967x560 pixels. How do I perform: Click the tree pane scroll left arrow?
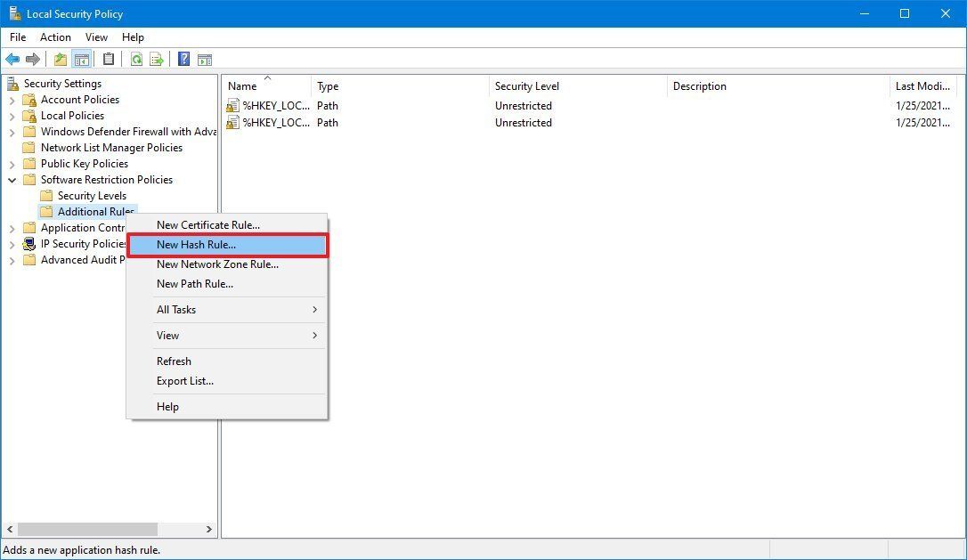pyautogui.click(x=10, y=529)
